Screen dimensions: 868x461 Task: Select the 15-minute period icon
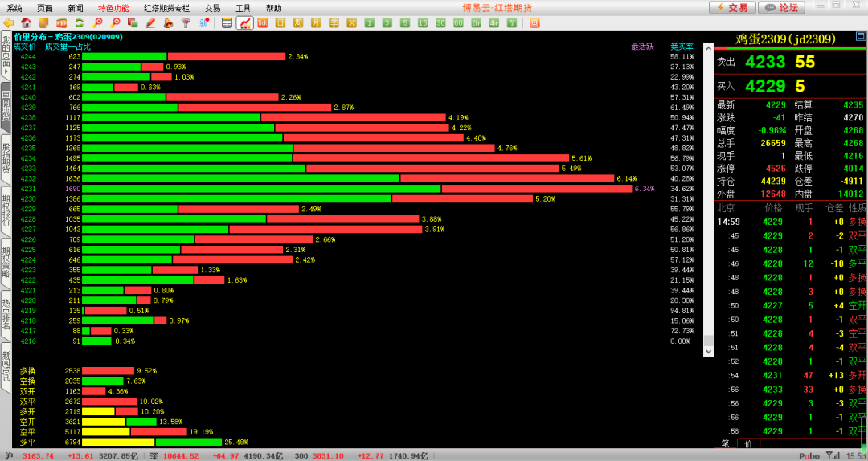coord(422,22)
